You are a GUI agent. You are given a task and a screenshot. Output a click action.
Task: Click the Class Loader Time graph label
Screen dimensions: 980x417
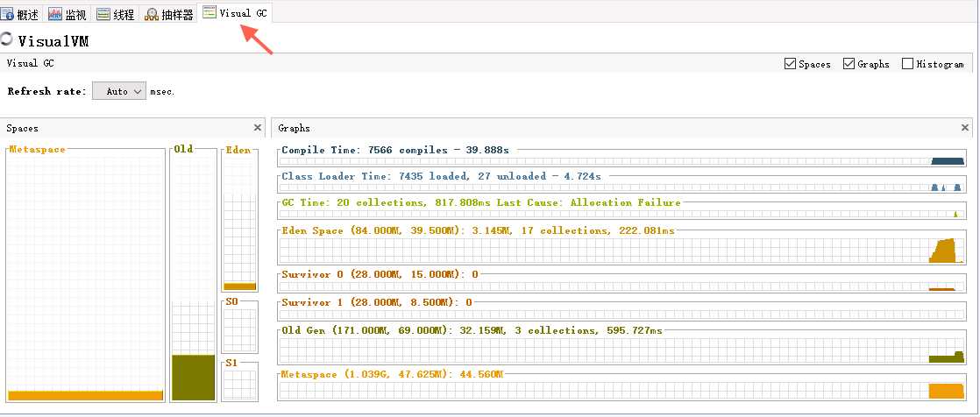[x=441, y=176]
